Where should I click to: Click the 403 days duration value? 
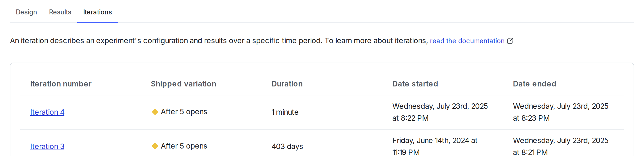coord(287,146)
